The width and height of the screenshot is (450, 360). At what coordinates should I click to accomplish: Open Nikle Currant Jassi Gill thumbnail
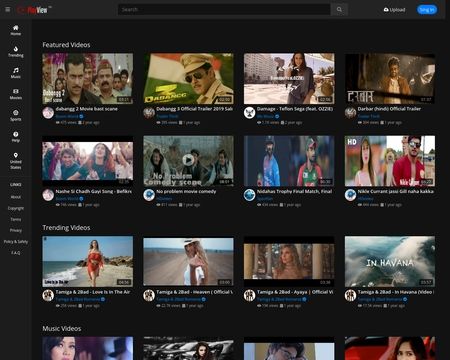coord(390,161)
